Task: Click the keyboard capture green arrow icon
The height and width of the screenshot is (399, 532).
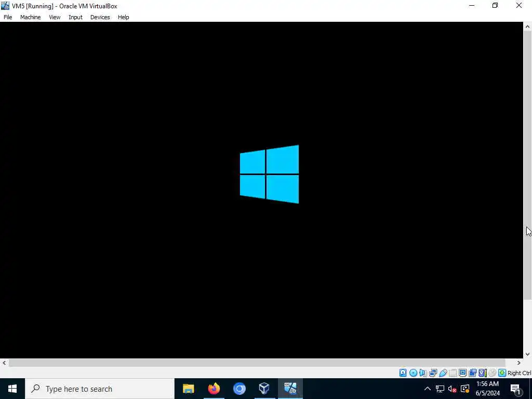Action: 502,373
